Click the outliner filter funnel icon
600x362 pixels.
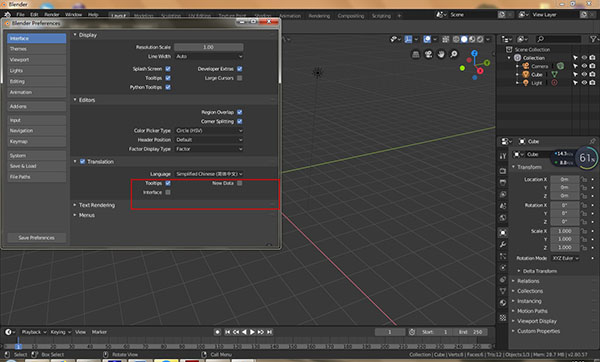click(593, 39)
